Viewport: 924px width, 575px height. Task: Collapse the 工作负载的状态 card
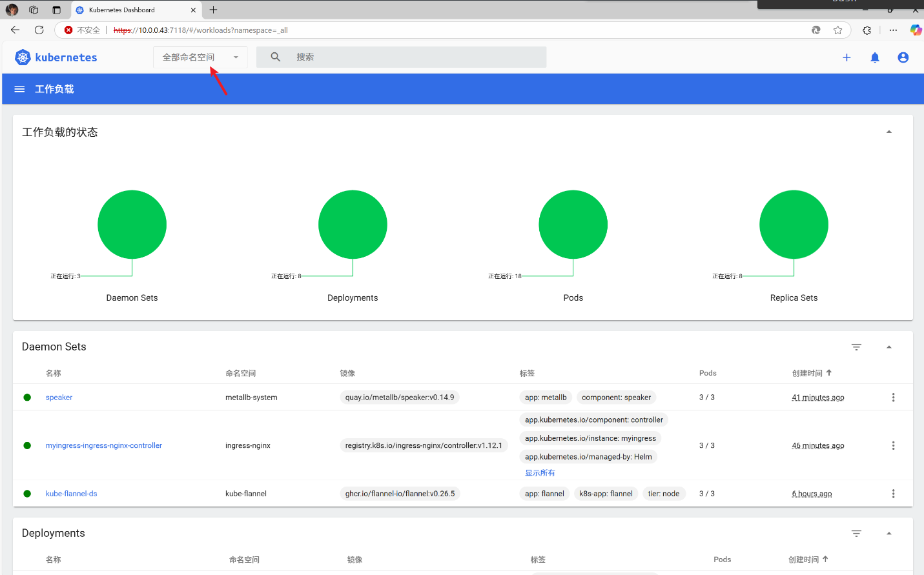click(x=889, y=132)
